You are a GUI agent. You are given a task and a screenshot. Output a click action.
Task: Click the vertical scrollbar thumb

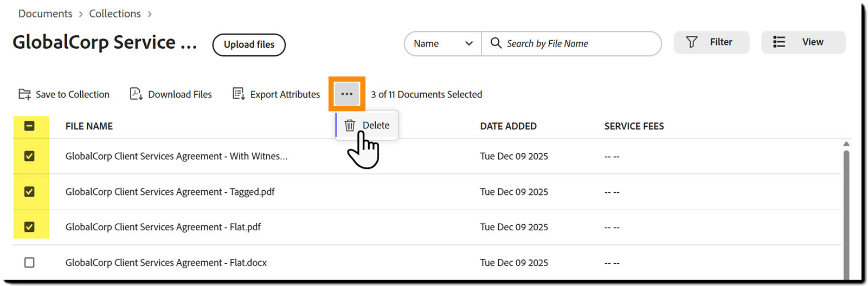[x=846, y=214]
